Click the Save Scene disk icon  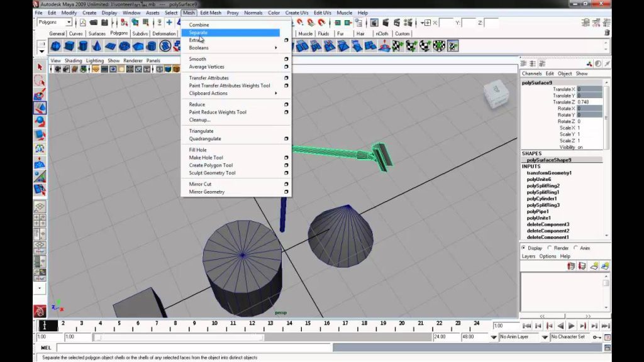click(104, 23)
